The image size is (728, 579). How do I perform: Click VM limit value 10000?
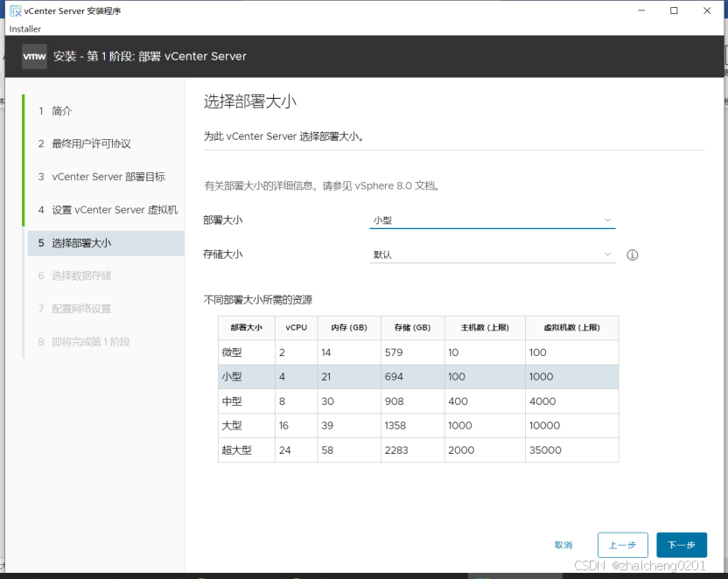click(544, 425)
